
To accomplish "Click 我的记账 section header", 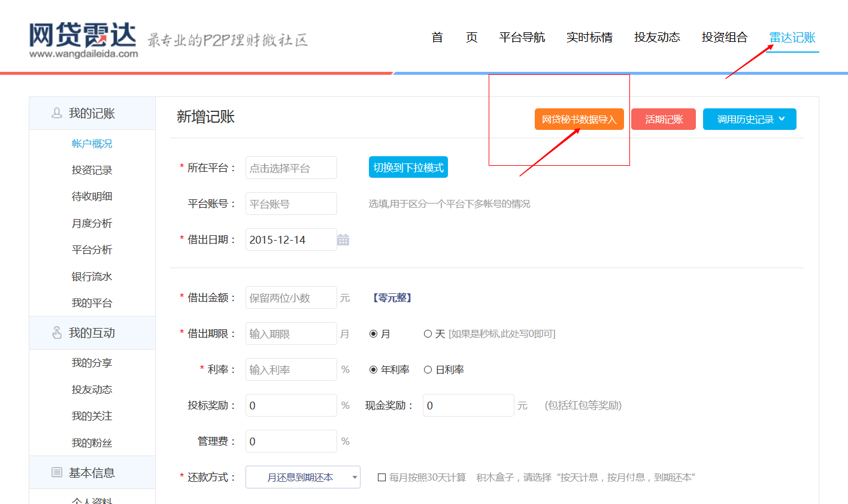I will coord(92,113).
